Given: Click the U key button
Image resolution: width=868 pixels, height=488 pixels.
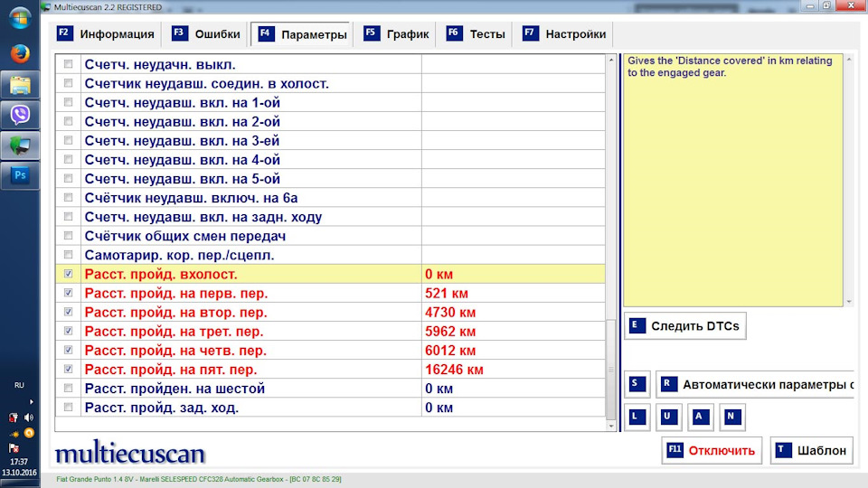Looking at the screenshot, I should [x=669, y=418].
